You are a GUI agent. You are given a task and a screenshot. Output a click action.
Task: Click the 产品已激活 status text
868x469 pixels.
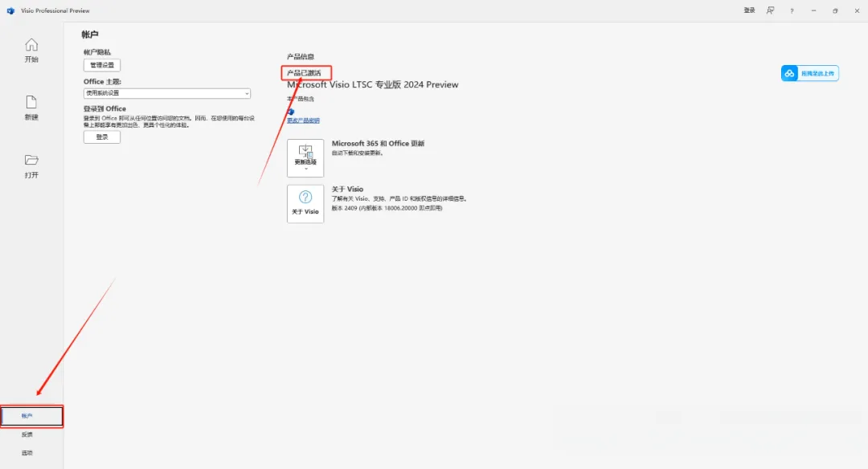[304, 73]
